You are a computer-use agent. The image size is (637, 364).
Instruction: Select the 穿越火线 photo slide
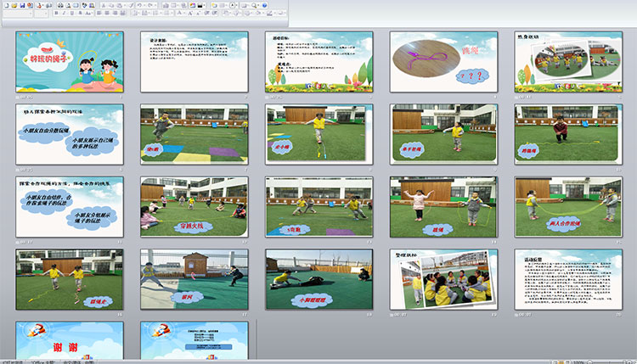pyautogui.click(x=194, y=207)
